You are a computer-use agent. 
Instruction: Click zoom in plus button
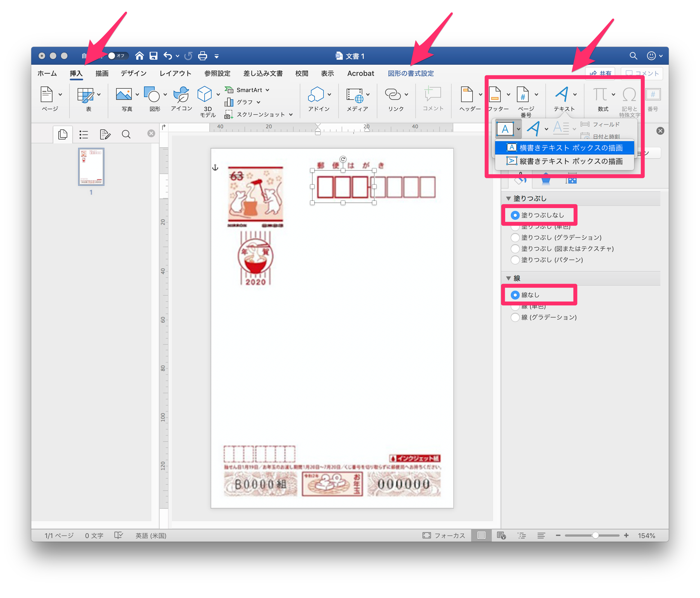point(626,535)
